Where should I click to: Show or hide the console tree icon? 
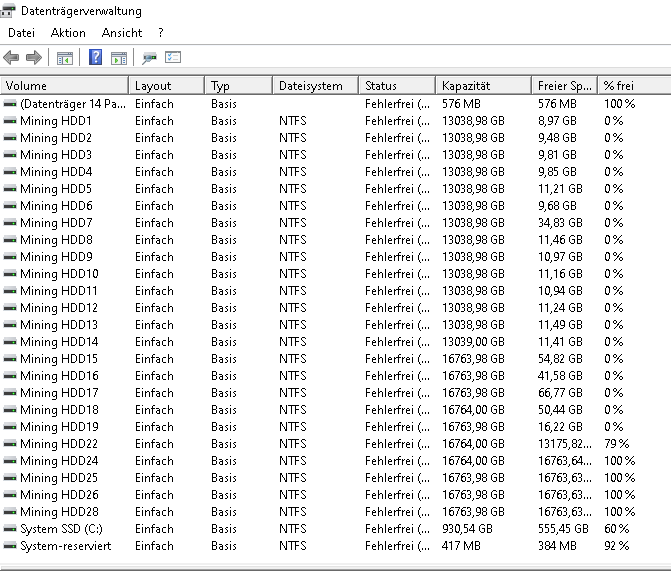click(65, 58)
